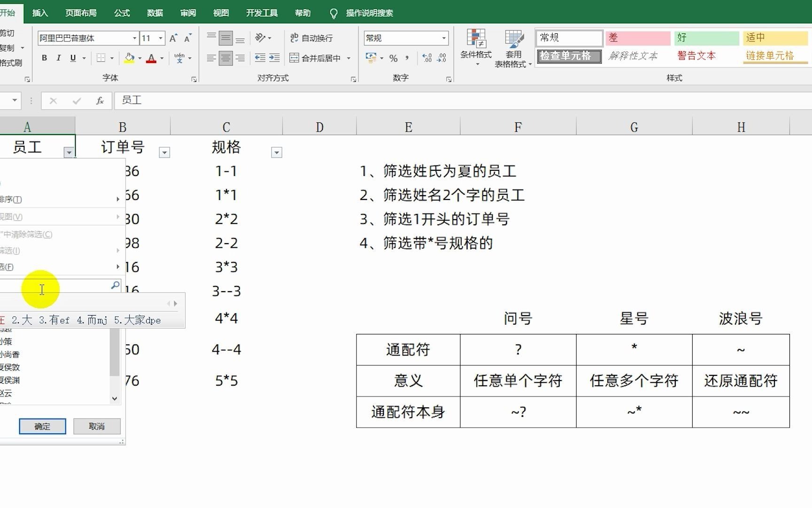
Task: Align text left
Action: [211, 58]
